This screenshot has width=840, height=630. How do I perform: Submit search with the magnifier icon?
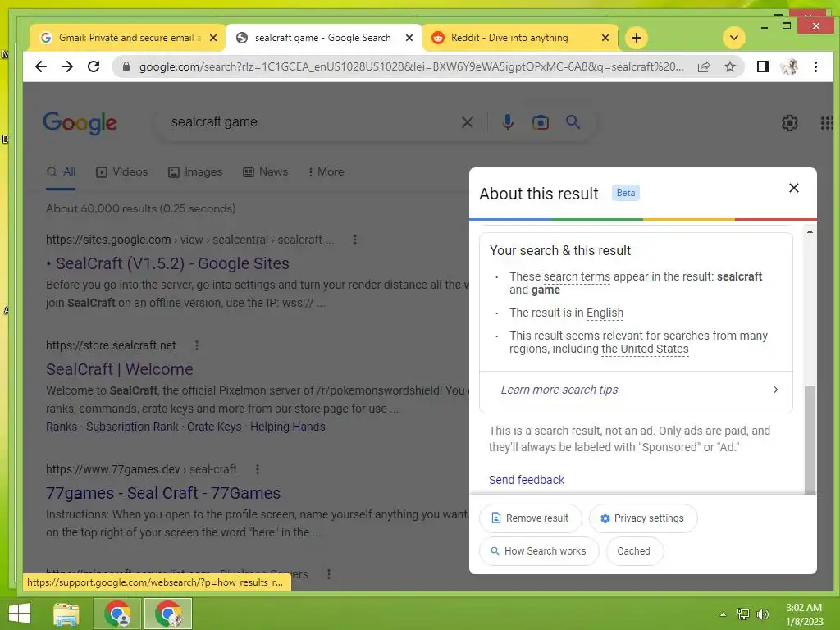tap(573, 122)
